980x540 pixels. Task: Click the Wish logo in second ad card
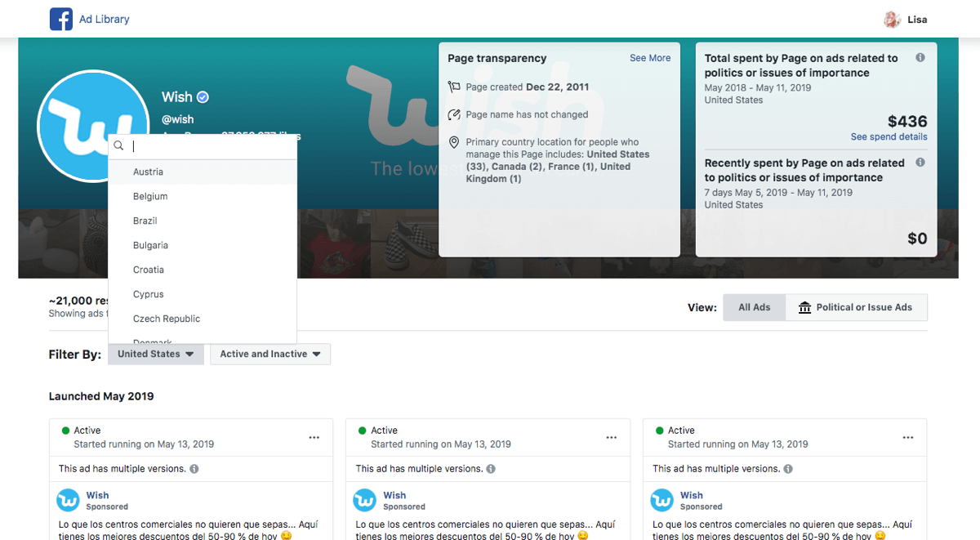(364, 500)
